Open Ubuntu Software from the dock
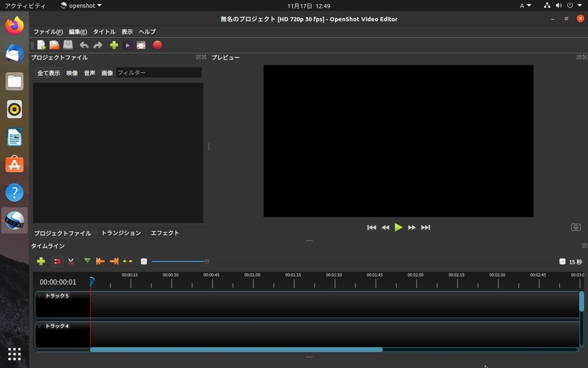 (15, 165)
